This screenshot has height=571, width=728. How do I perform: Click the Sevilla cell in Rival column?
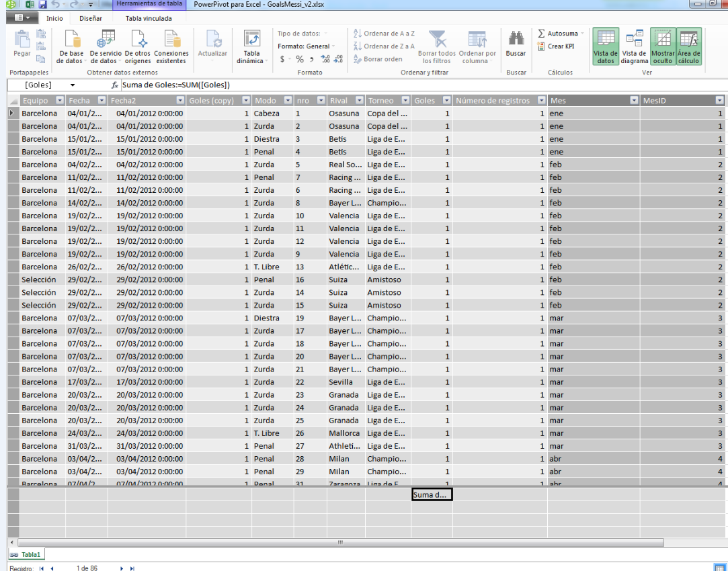(x=346, y=382)
